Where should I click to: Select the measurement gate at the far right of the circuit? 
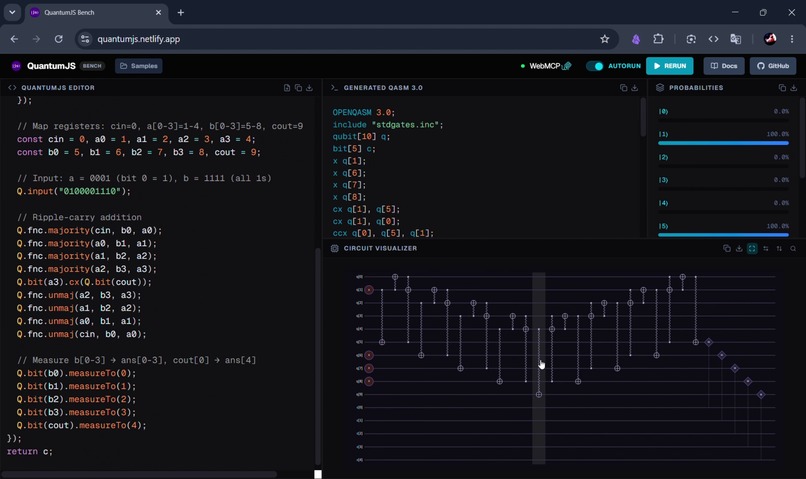click(761, 394)
